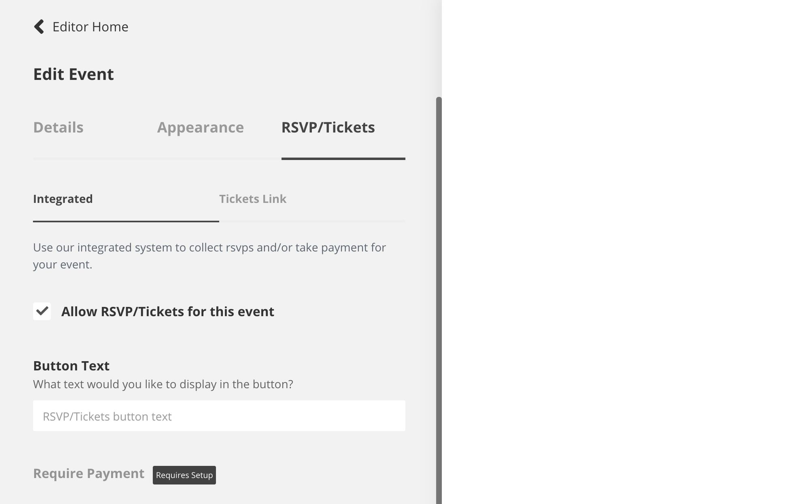Switch to the Tickets Link sub-tab
Viewport: 812px width, 504px height.
point(253,199)
